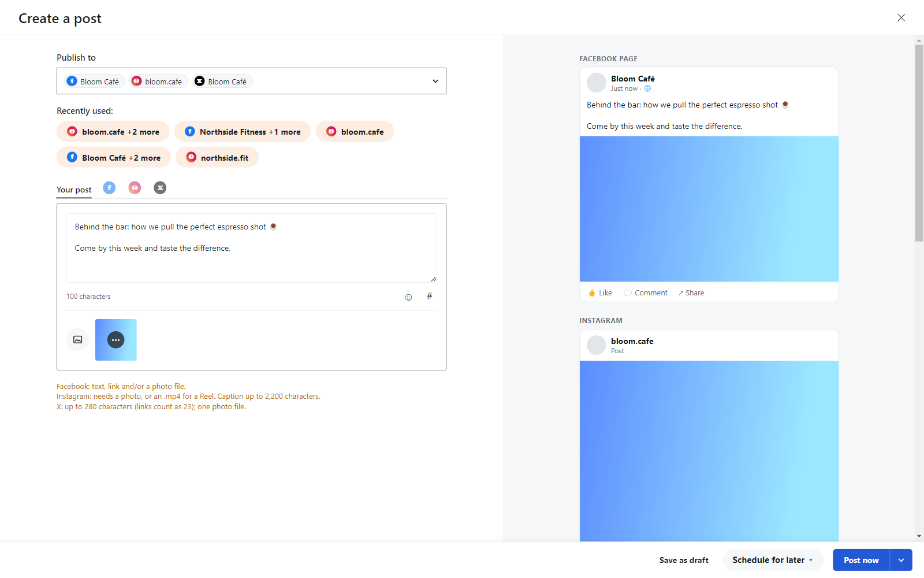
Task: Click the Facebook preview post image
Action: click(709, 209)
